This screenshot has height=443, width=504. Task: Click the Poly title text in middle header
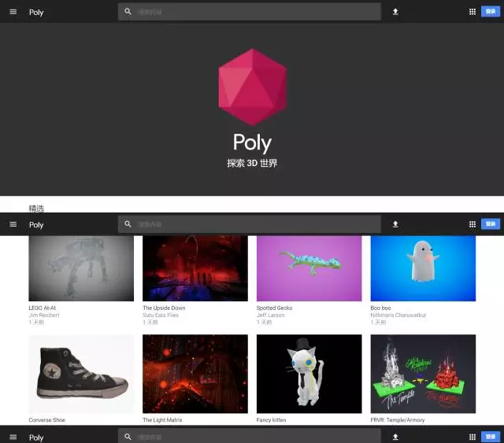point(36,225)
